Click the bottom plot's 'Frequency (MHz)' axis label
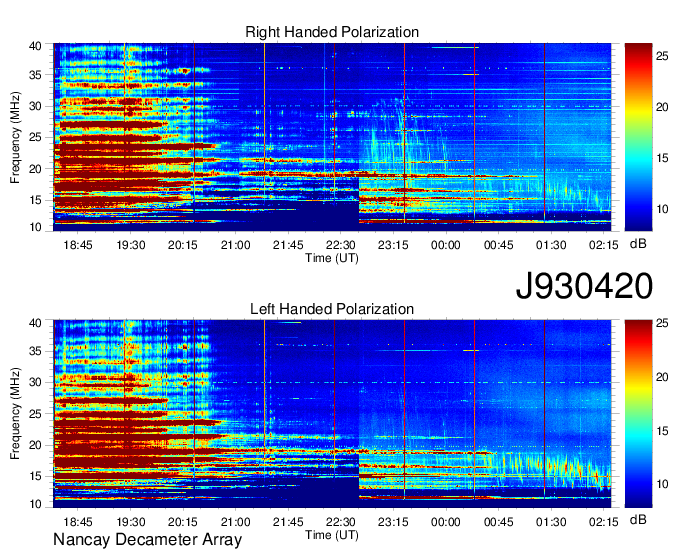This screenshot has height=552, width=680. pos(15,414)
